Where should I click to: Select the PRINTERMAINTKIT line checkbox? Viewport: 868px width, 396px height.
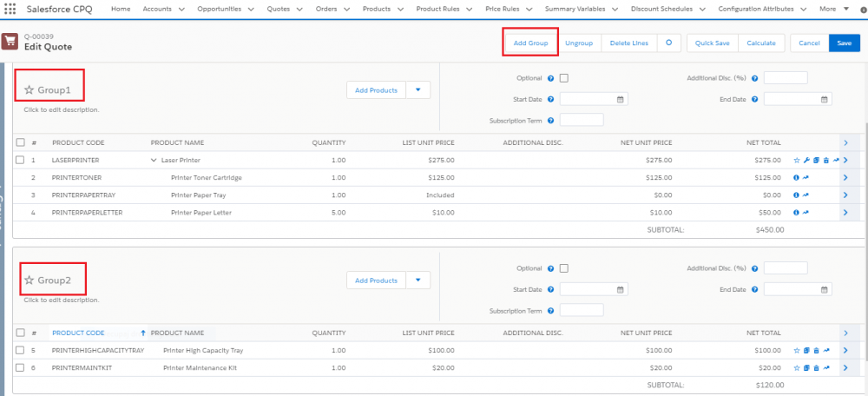click(20, 367)
